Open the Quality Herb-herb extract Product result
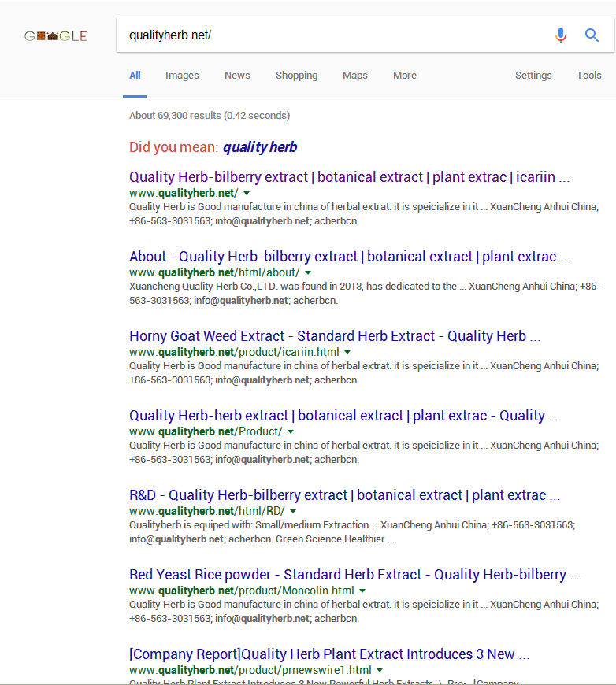Viewport: 616px width, 685px height. point(344,416)
